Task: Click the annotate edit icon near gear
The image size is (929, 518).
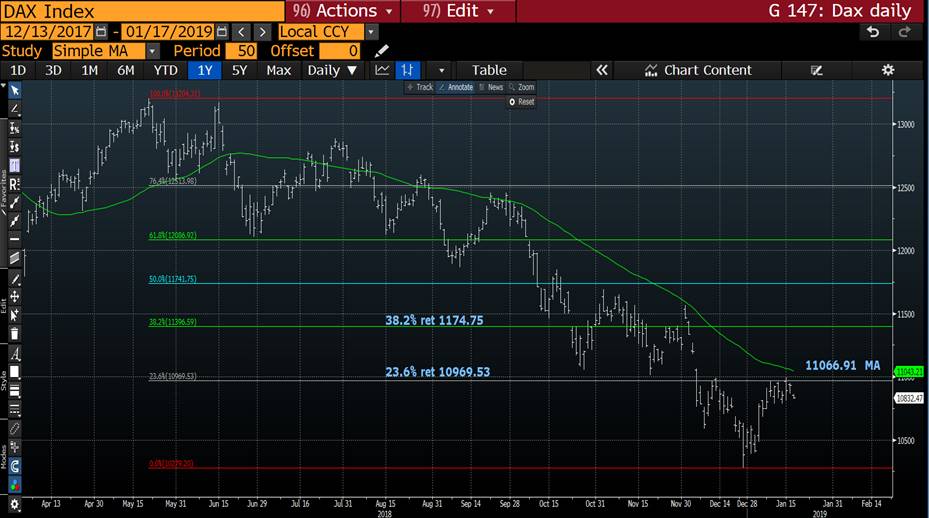Action: pos(816,71)
